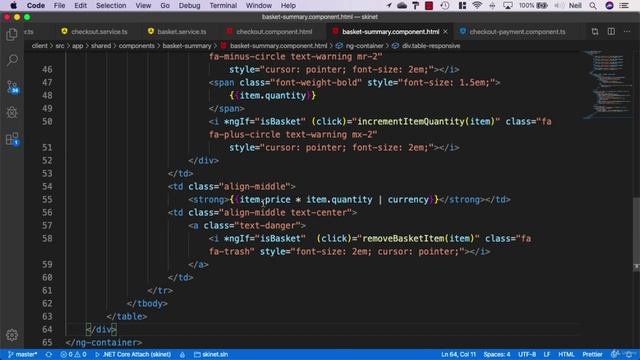The height and width of the screenshot is (360, 640).
Task: Open the Window menu
Action: (259, 6)
